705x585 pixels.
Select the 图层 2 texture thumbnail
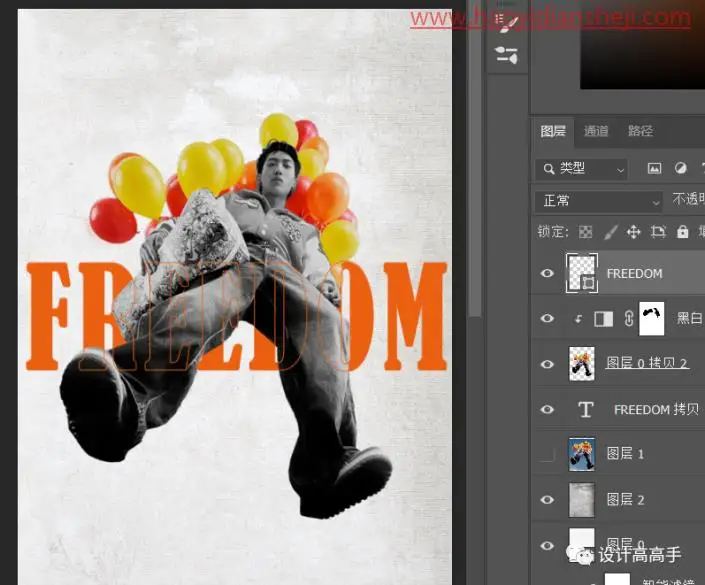[x=582, y=500]
